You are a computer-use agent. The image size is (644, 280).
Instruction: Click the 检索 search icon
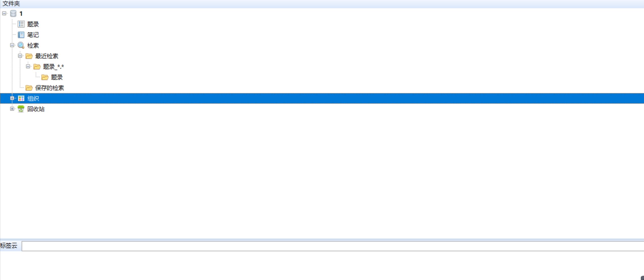[x=21, y=45]
